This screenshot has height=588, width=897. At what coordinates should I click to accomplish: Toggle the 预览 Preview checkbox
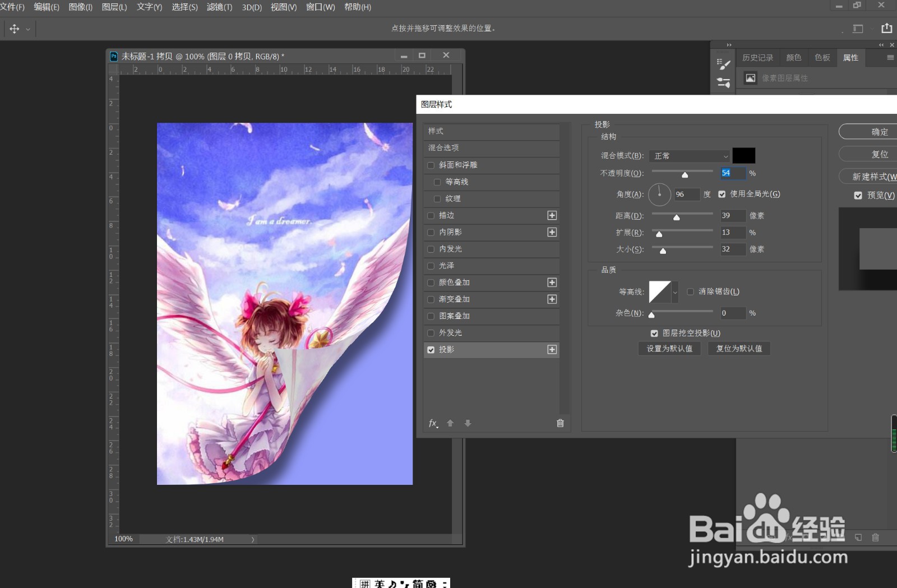click(858, 196)
